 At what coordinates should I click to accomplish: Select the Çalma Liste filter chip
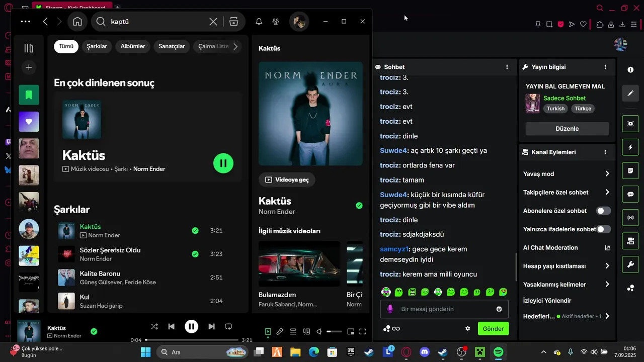coord(213,46)
